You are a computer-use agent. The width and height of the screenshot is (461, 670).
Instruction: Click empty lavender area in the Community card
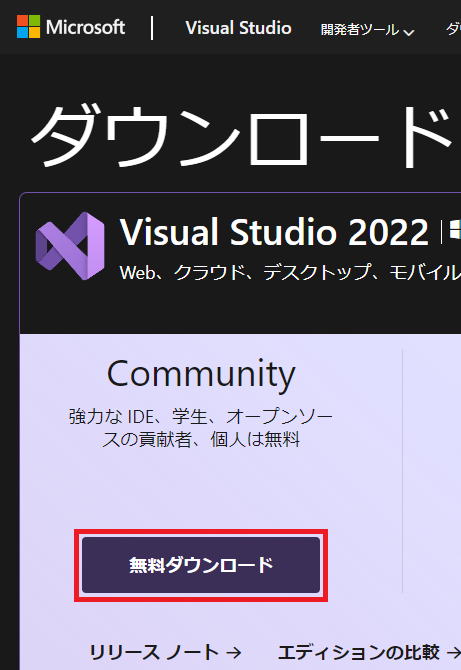[x=201, y=491]
